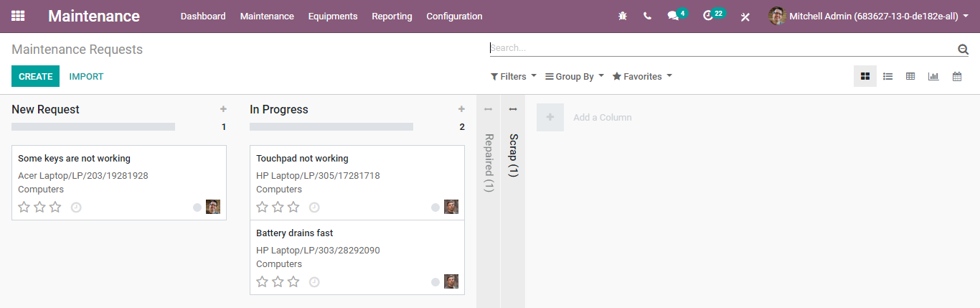Open kanban state dot on Touchpad card

tap(435, 207)
